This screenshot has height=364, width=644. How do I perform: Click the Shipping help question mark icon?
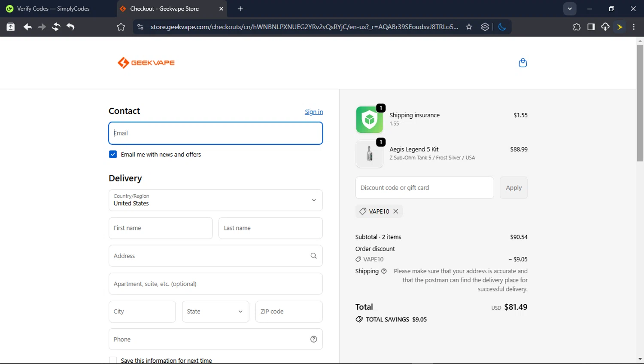point(384,271)
